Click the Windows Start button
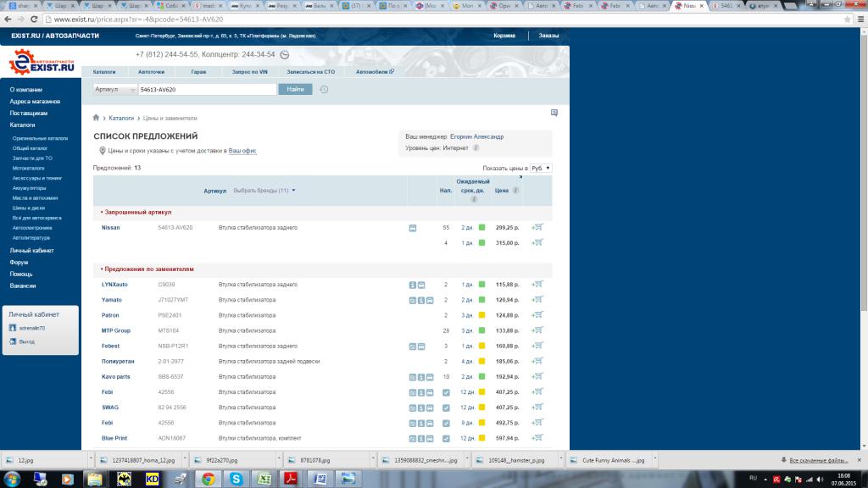The image size is (868, 488). (12, 479)
